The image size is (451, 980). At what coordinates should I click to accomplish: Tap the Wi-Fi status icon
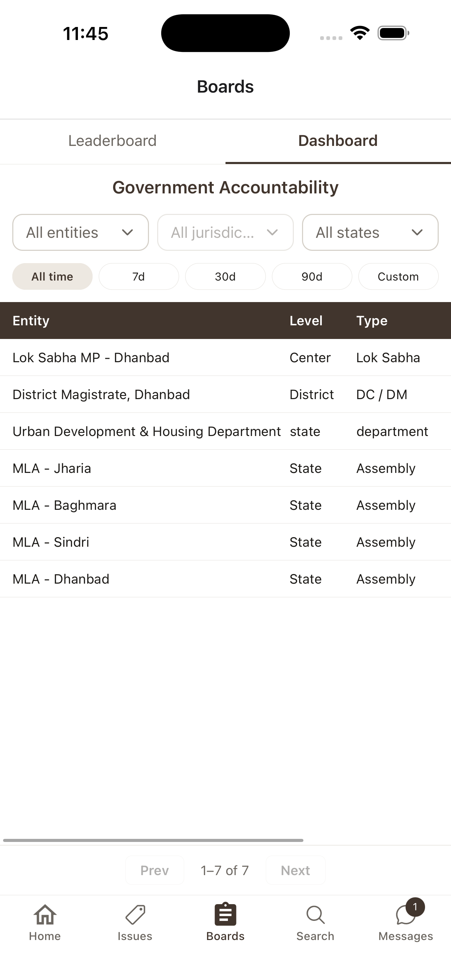click(x=360, y=33)
